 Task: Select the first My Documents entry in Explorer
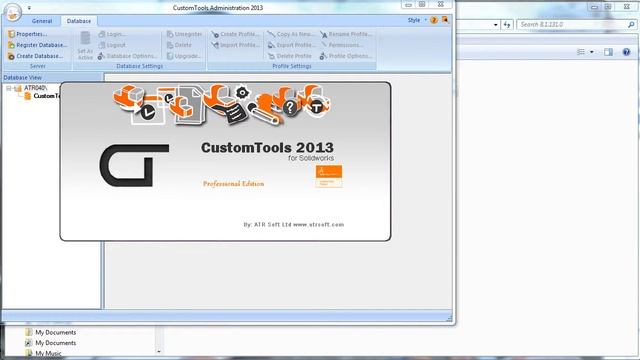coord(51,332)
